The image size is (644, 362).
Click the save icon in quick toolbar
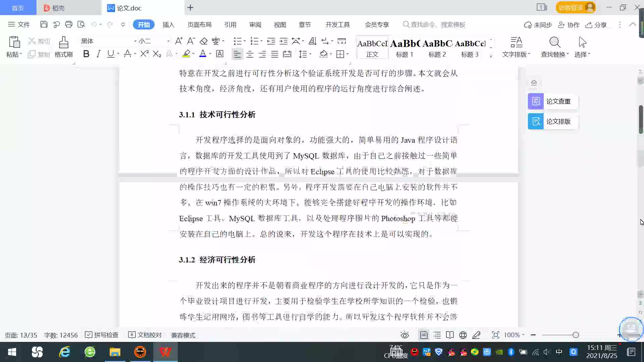click(44, 24)
